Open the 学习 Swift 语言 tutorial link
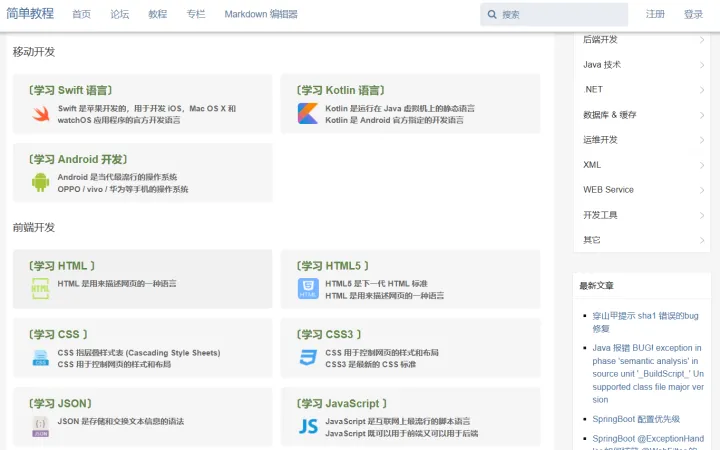Screen dimensions: 720x450 click(x=71, y=90)
